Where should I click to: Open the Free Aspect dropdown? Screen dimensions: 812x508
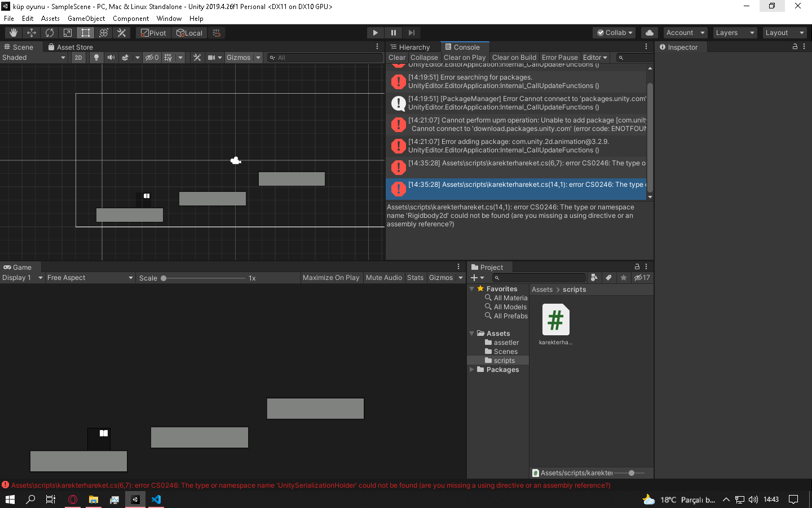(90, 278)
